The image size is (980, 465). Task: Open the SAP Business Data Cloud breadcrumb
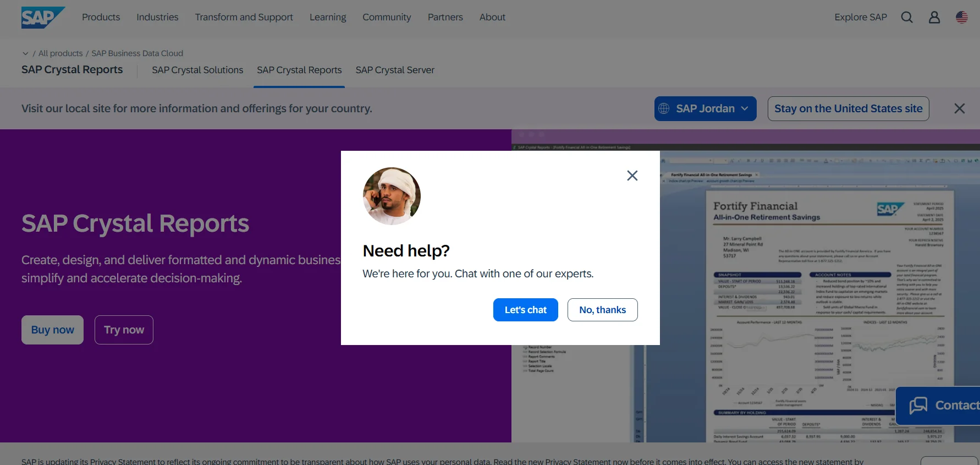point(137,53)
